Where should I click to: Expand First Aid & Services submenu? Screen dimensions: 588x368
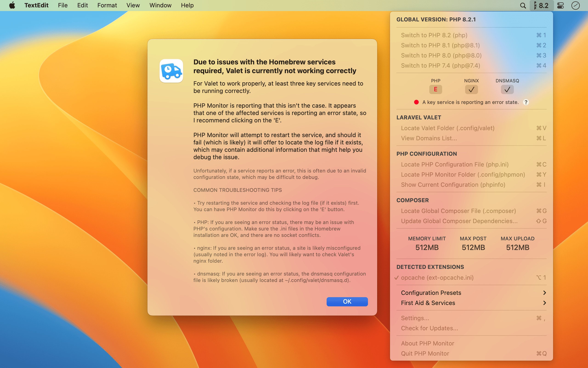tap(471, 303)
